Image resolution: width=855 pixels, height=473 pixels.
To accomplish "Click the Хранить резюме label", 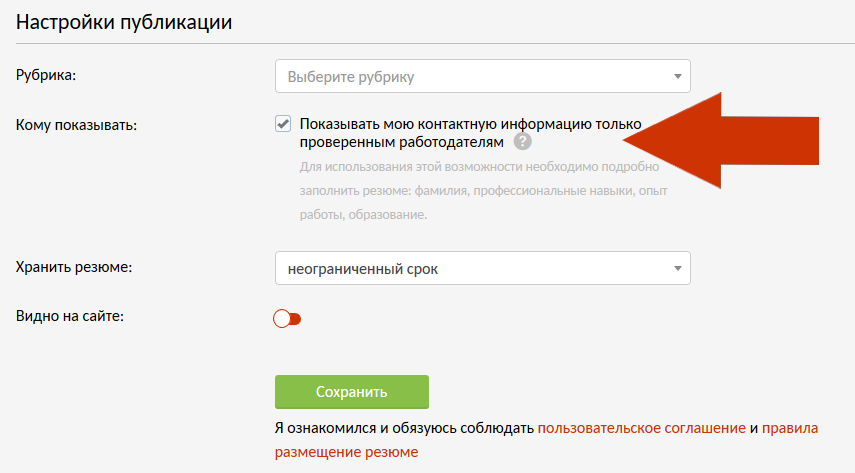I will coord(74,267).
